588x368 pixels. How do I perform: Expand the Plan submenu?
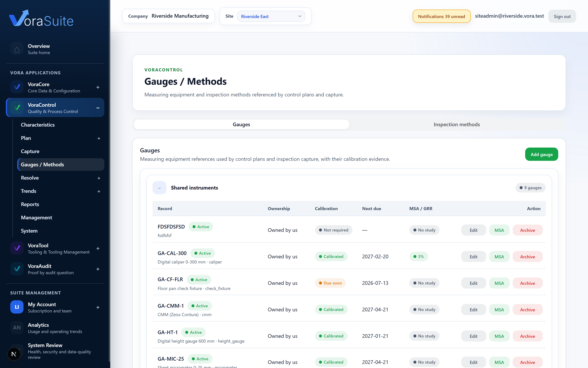[99, 139]
